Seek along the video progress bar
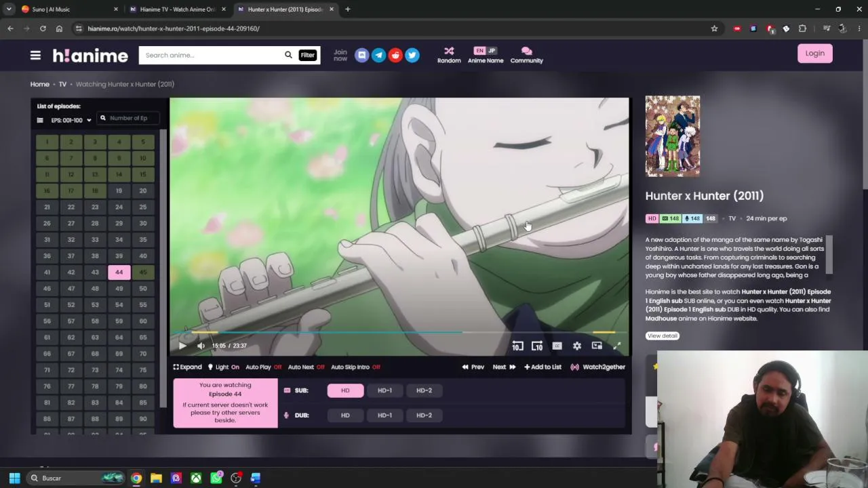The height and width of the screenshot is (488, 868). point(399,332)
